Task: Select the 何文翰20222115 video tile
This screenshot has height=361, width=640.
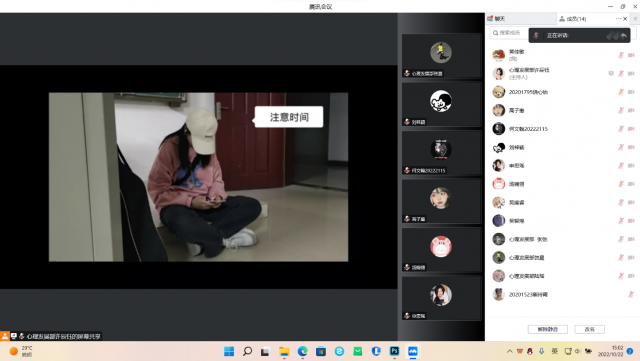Action: (441, 153)
